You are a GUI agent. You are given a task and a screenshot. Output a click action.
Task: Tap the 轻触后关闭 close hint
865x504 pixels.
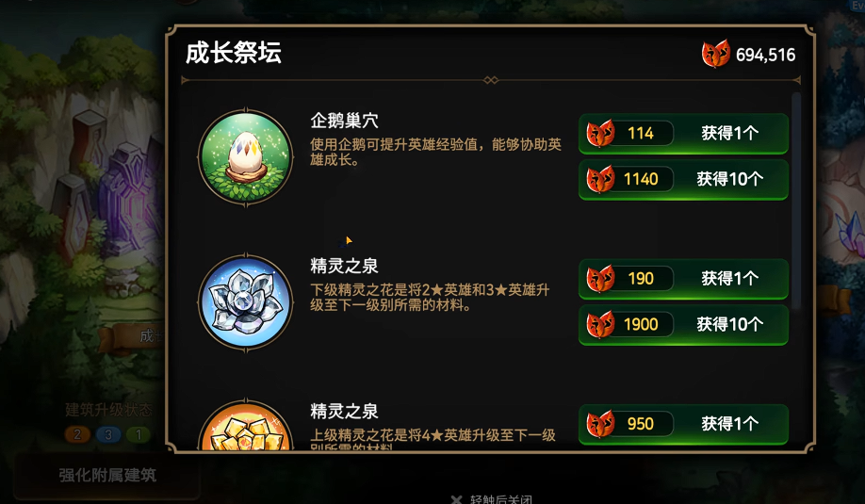point(492,499)
